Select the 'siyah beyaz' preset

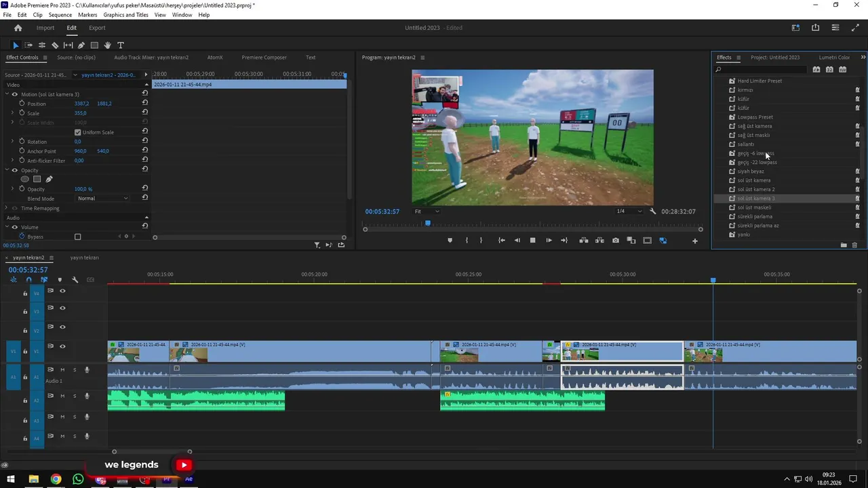pyautogui.click(x=751, y=171)
